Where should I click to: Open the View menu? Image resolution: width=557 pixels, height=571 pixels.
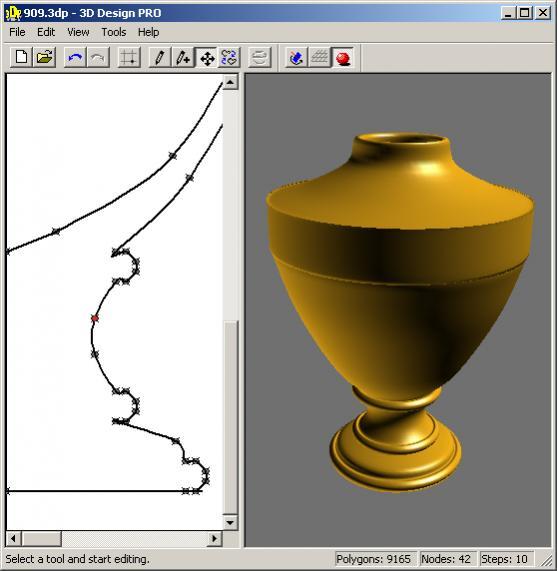point(78,32)
